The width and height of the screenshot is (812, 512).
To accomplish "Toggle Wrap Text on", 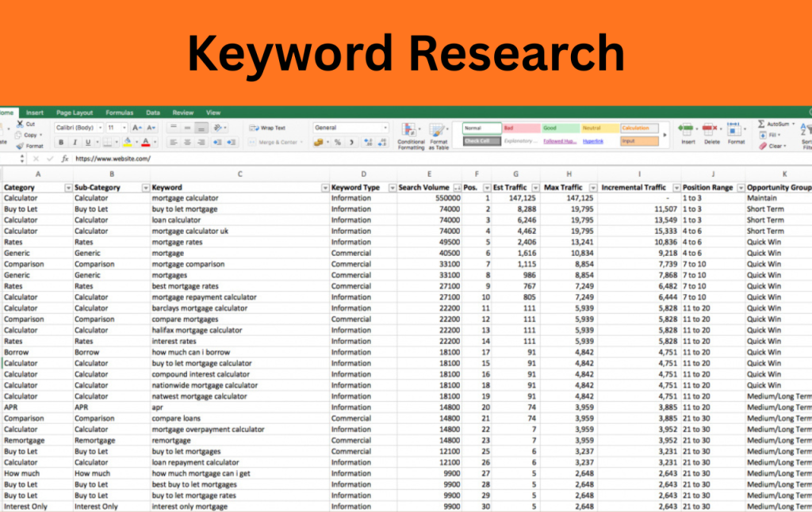I will point(267,128).
